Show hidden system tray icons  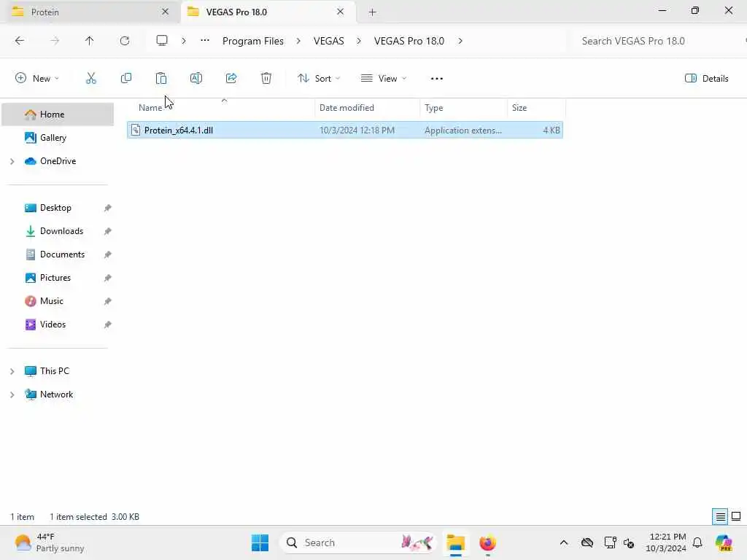(564, 542)
